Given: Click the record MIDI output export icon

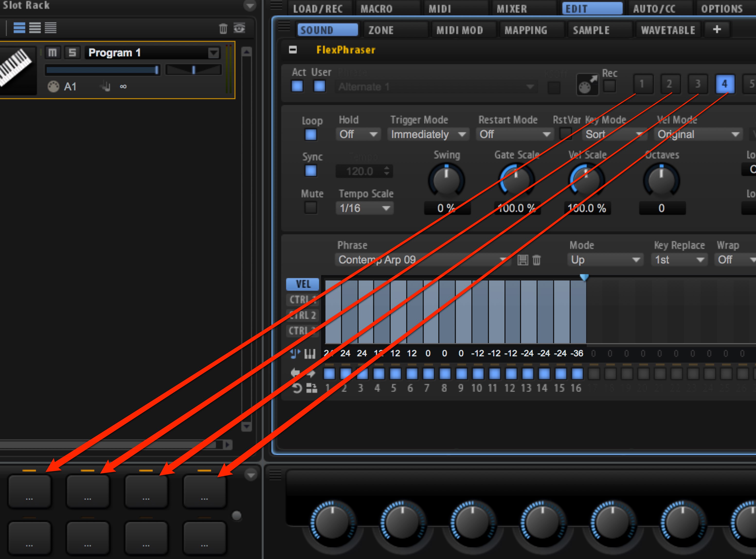Looking at the screenshot, I should point(587,85).
